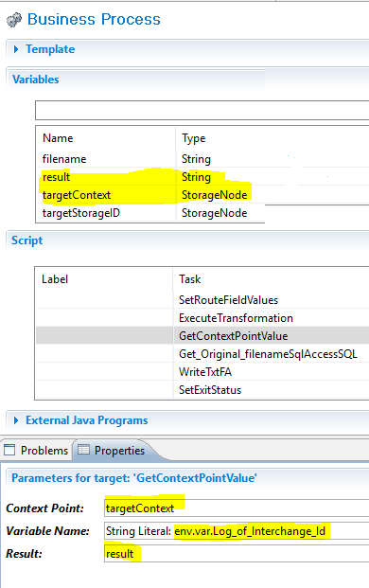
Task: Click the Properties tab icon
Action: 83,450
